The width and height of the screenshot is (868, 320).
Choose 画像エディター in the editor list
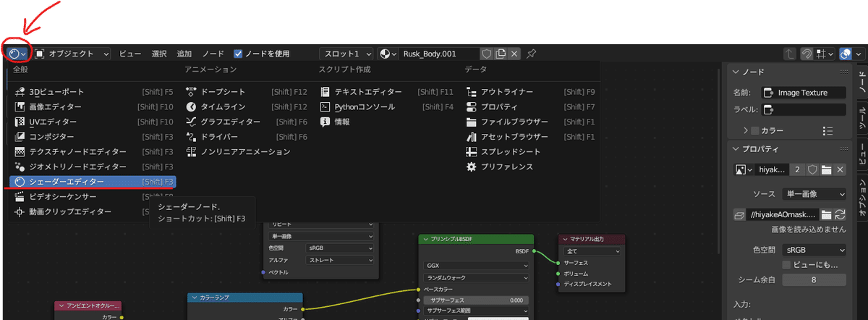pos(93,106)
